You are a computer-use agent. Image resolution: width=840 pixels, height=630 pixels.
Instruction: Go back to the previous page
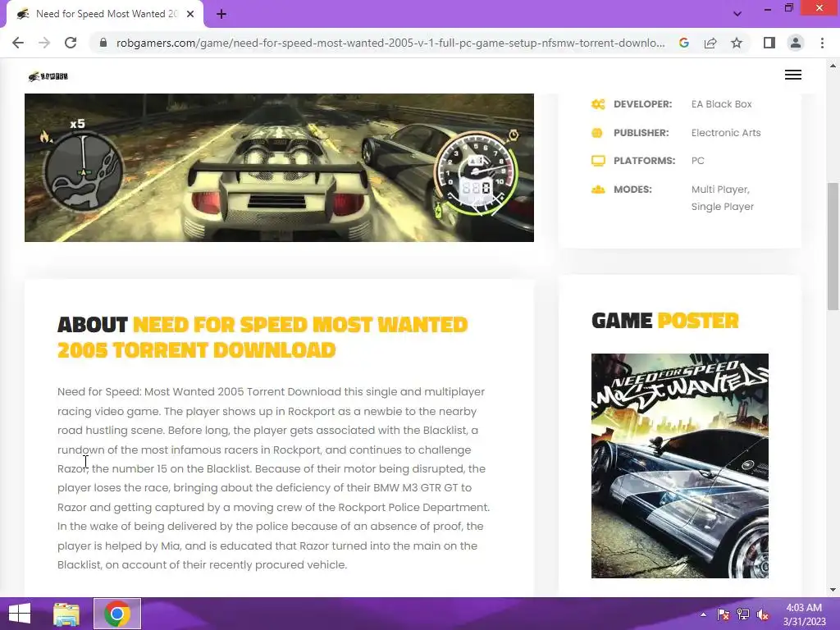(18, 43)
